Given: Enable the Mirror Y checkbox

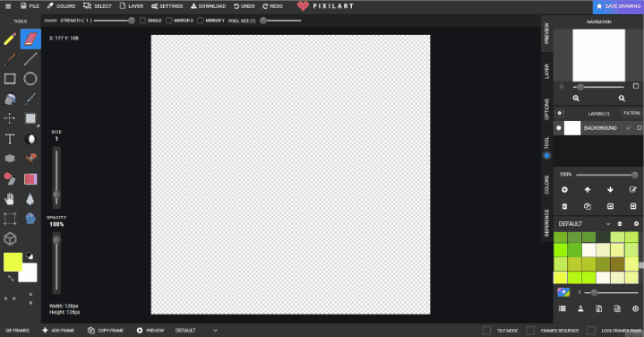Looking at the screenshot, I should pyautogui.click(x=201, y=21).
